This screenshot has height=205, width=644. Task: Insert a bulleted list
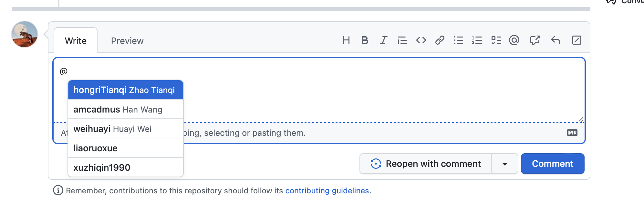click(458, 40)
